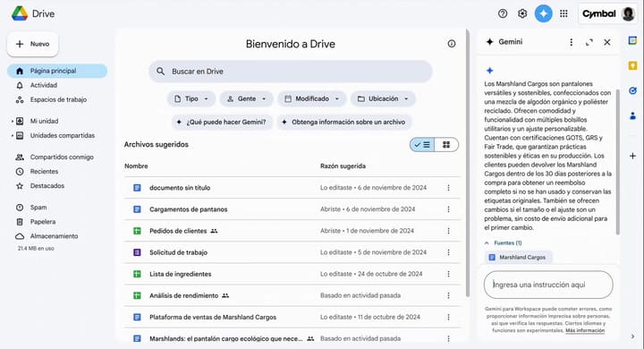Focus the Buscar en Drive search field

coord(291,72)
